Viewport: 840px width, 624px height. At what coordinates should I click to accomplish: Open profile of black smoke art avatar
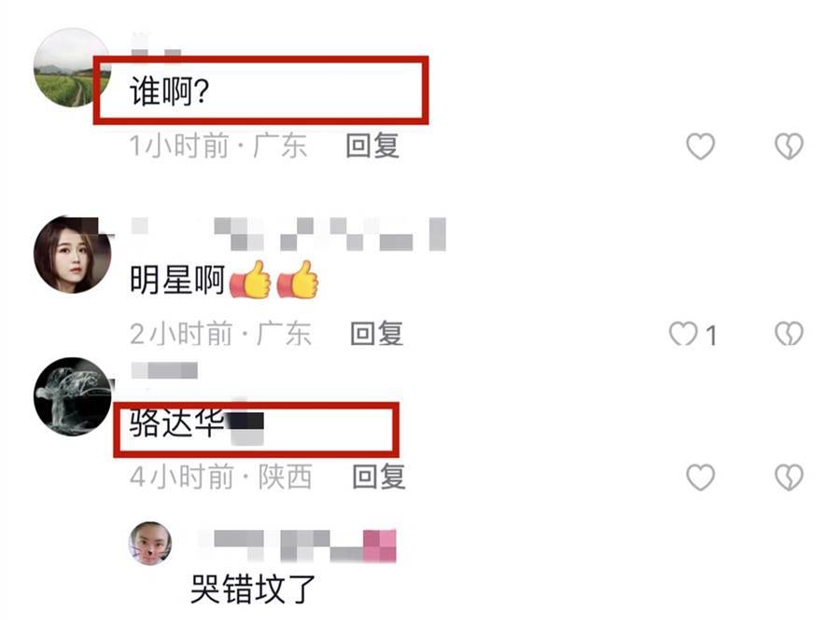coord(72,396)
